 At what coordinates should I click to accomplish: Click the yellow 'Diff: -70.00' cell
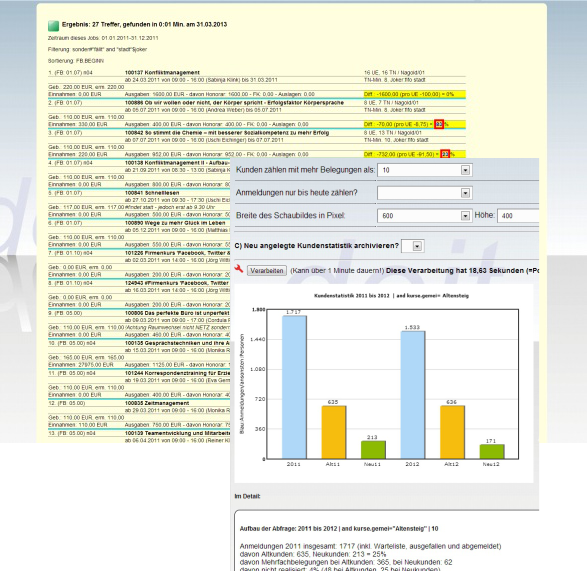414,124
